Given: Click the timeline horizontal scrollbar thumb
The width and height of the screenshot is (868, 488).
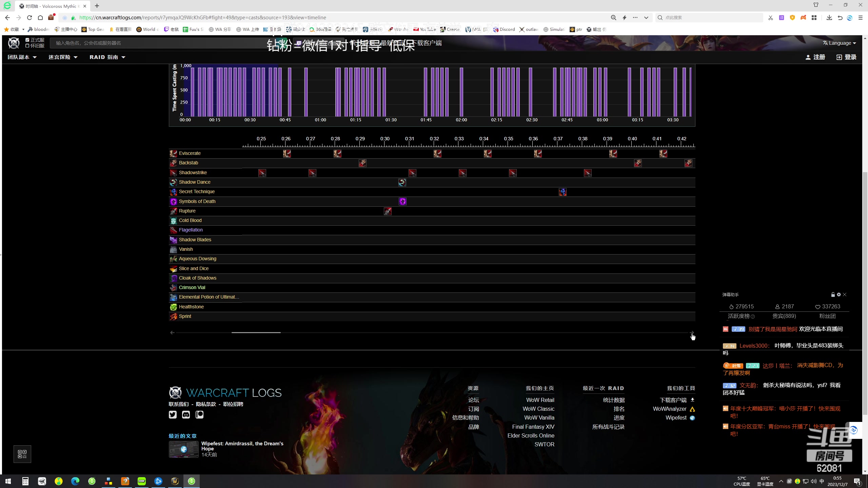Looking at the screenshot, I should [x=256, y=332].
